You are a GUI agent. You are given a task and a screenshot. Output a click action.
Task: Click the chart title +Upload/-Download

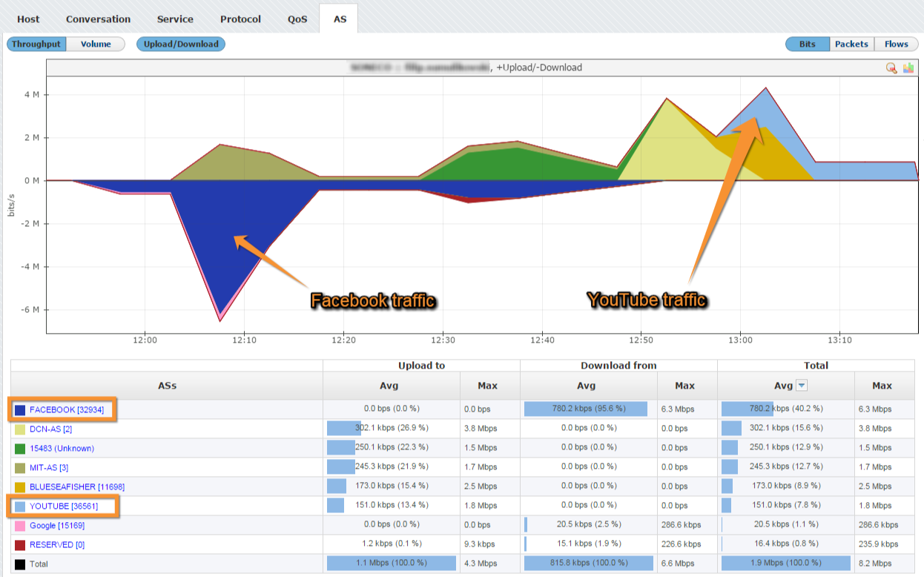(539, 67)
